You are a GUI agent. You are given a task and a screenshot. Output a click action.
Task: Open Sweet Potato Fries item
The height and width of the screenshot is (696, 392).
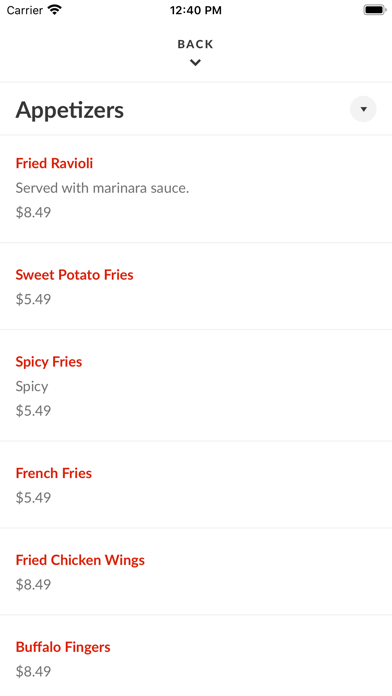coord(196,286)
